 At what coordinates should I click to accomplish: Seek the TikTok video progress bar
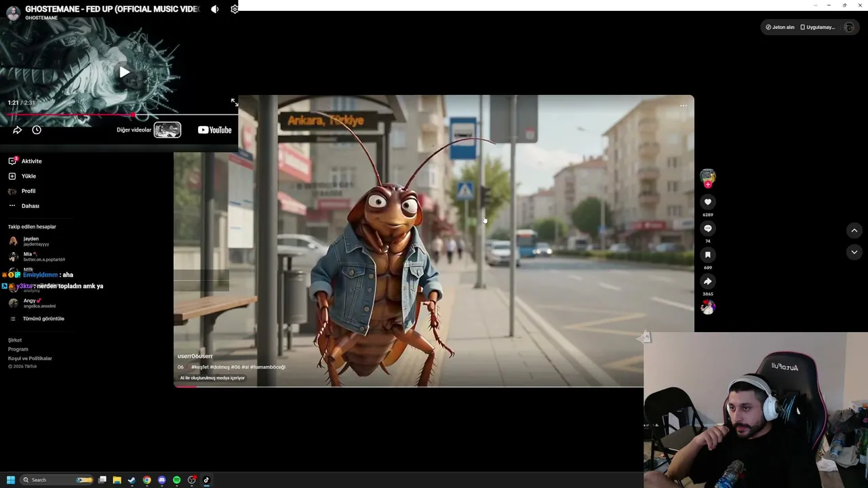(x=408, y=386)
